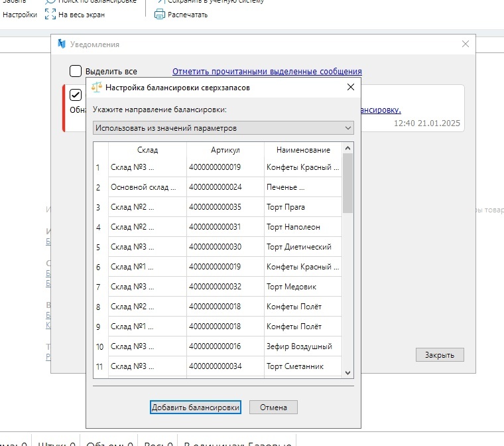Select Зефир Воздушный cell
Screen dimensions: 504x446
[x=303, y=347]
